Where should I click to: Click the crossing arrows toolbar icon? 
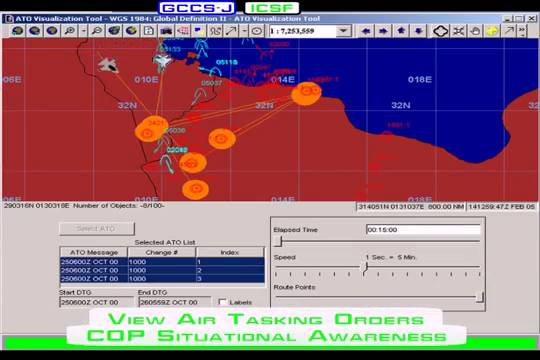[x=458, y=31]
